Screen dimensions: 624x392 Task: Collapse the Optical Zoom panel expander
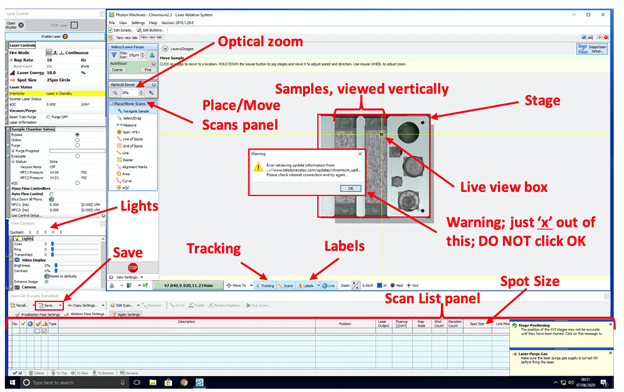(154, 85)
